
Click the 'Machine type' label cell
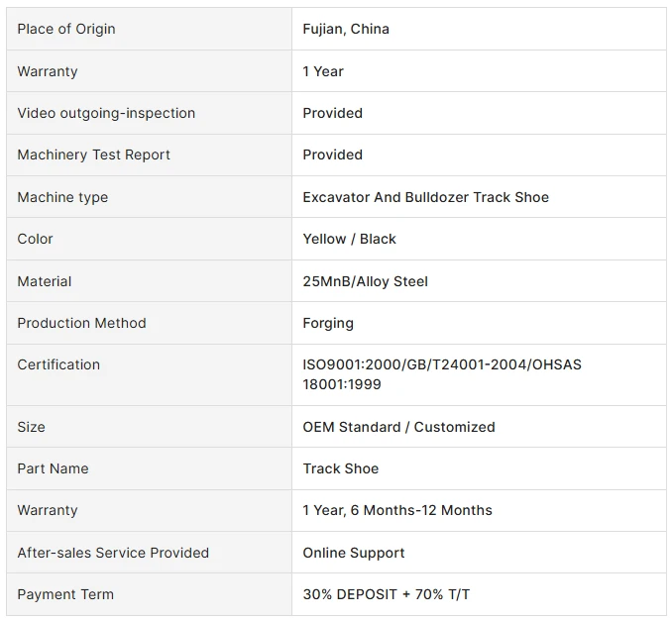[149, 197]
